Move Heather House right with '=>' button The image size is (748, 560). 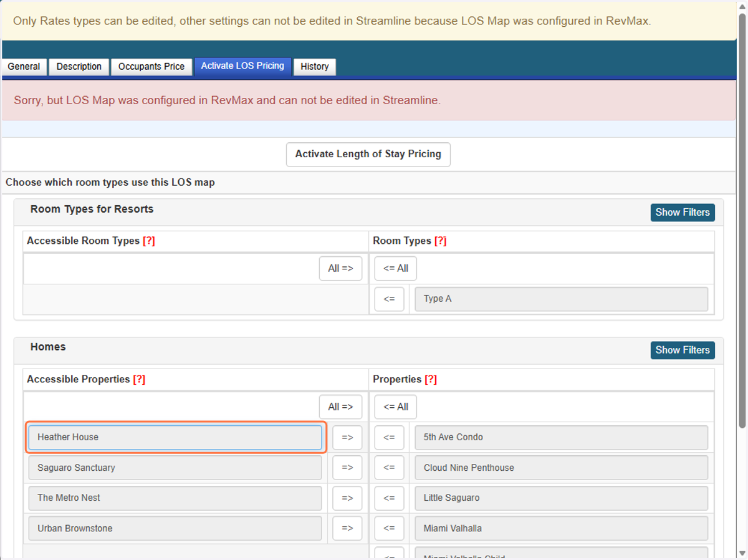tap(347, 437)
